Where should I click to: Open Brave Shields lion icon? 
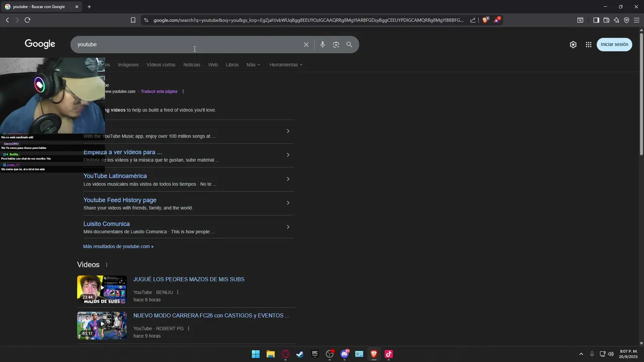486,20
